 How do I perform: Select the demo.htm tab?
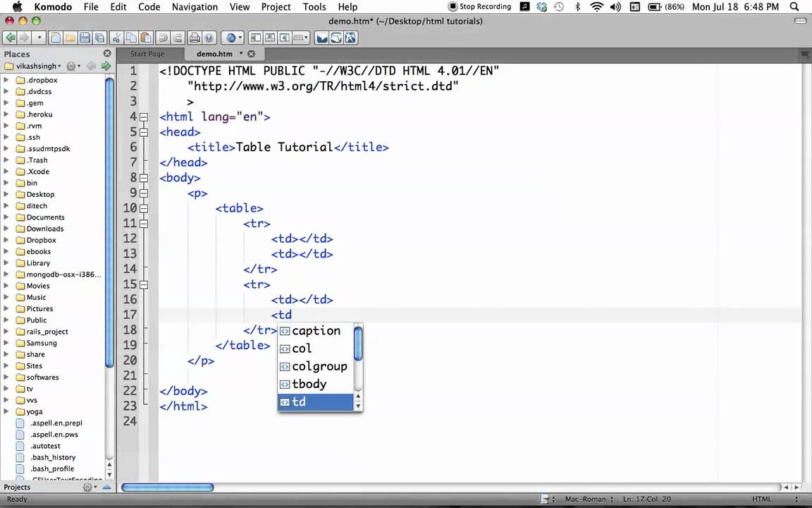click(214, 54)
